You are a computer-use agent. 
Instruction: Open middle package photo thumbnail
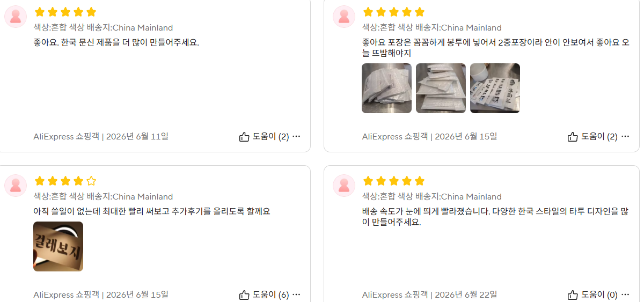click(441, 88)
